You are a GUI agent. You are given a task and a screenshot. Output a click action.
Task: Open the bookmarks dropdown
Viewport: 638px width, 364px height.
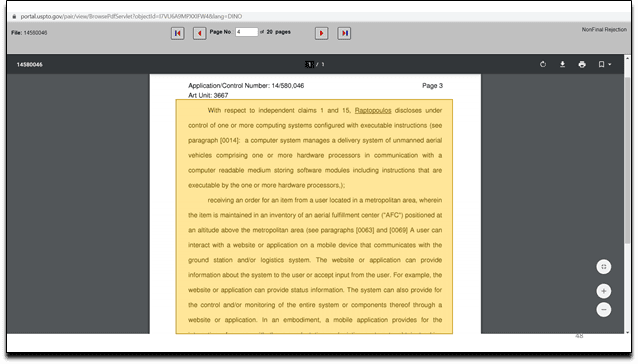[605, 64]
